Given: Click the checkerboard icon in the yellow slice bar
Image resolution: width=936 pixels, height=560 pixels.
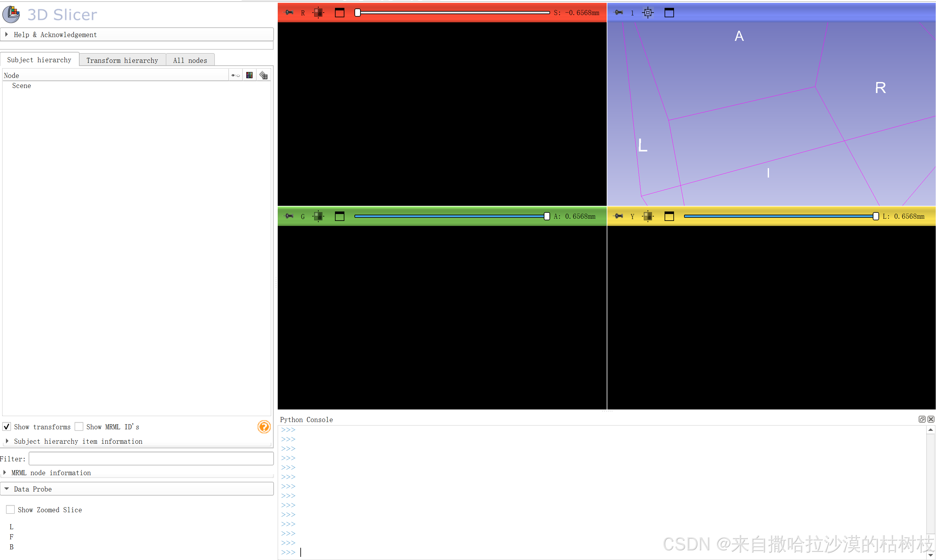Looking at the screenshot, I should pos(648,216).
